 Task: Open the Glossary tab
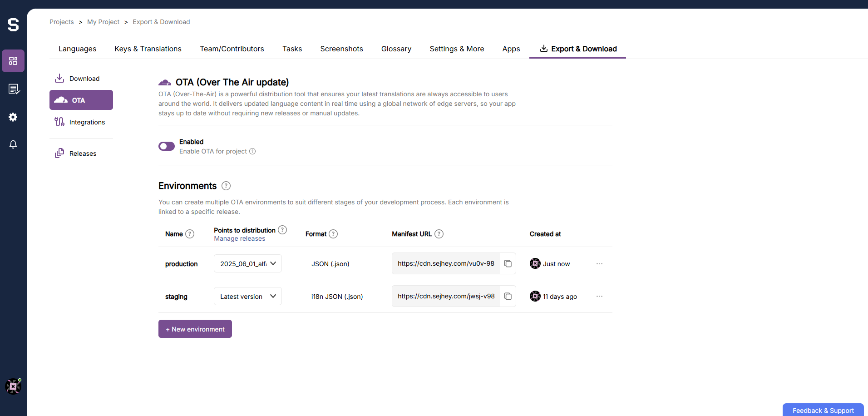coord(396,49)
